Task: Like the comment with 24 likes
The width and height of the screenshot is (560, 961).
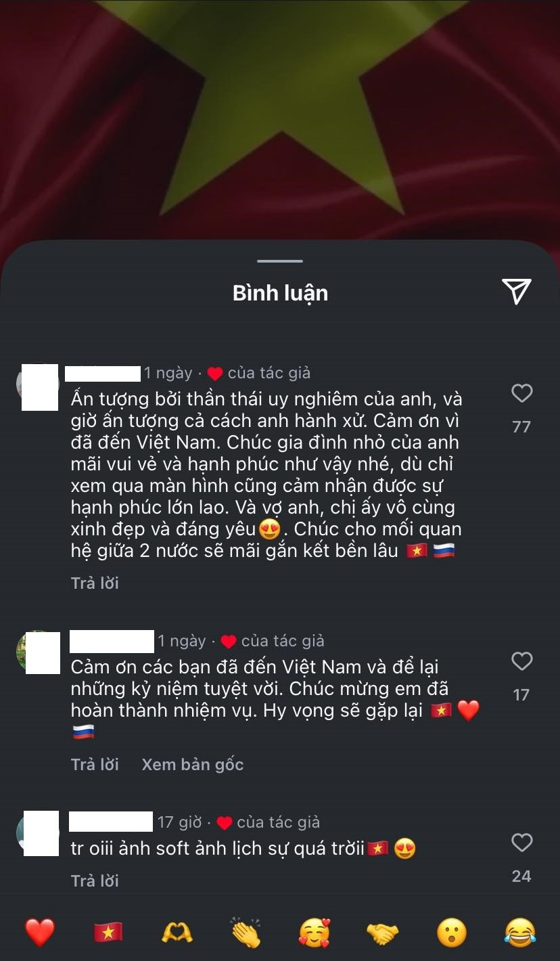Action: coord(521,843)
